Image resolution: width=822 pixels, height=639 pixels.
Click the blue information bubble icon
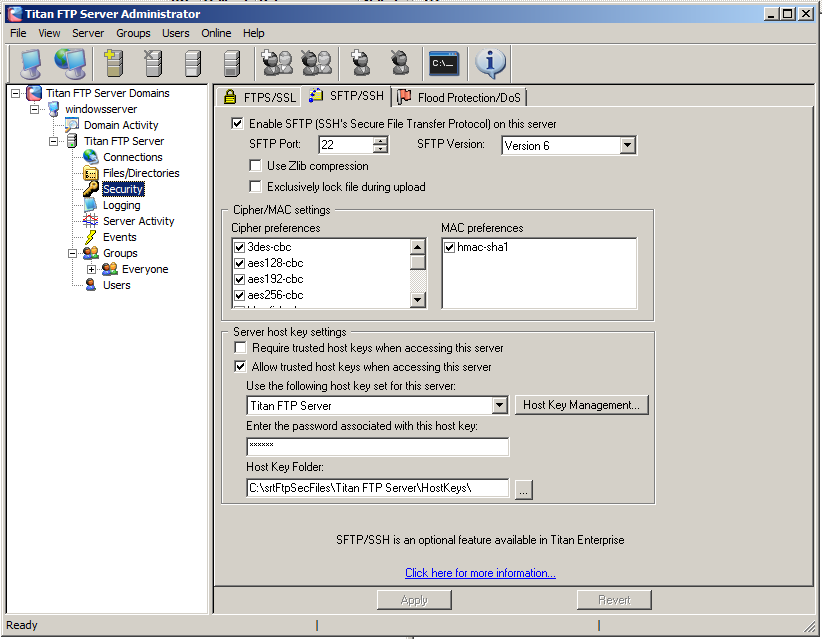point(490,63)
